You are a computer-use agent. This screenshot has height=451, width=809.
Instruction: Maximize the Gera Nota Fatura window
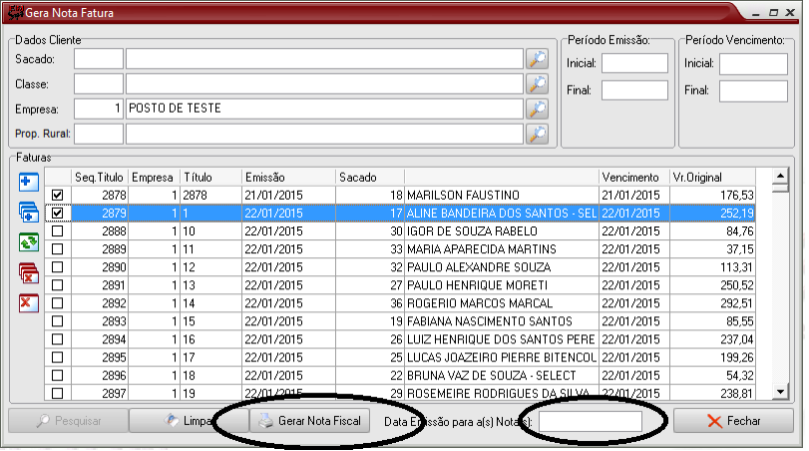tap(773, 12)
